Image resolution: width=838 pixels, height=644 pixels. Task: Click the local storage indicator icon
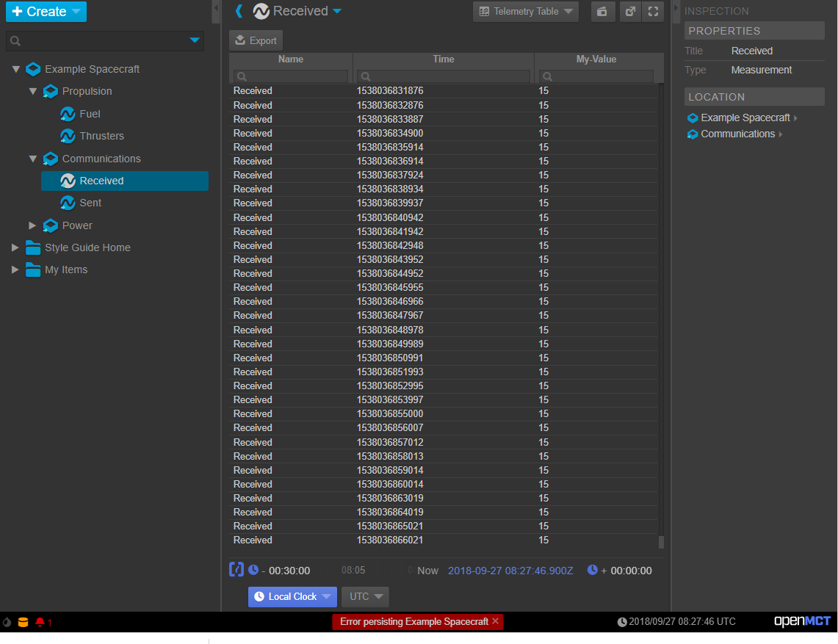(24, 621)
